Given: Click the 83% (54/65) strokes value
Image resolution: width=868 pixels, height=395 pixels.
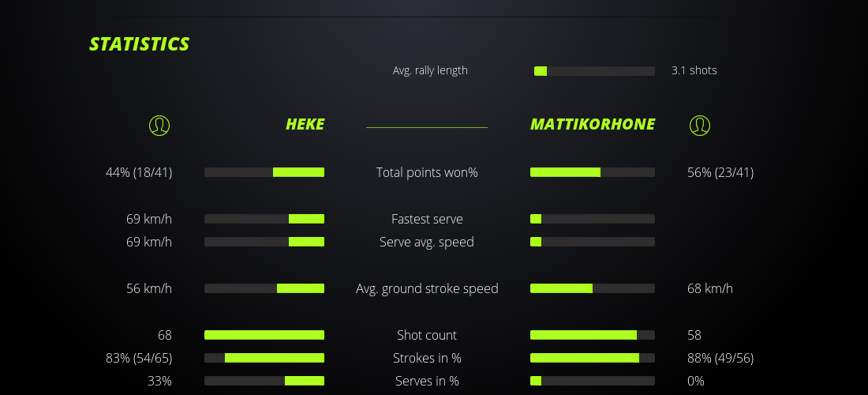Looking at the screenshot, I should click(x=139, y=358).
